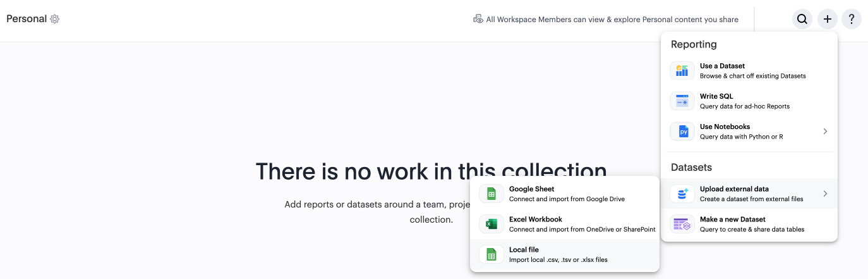Click the Upload external data icon
The height and width of the screenshot is (279, 868).
pyautogui.click(x=682, y=194)
